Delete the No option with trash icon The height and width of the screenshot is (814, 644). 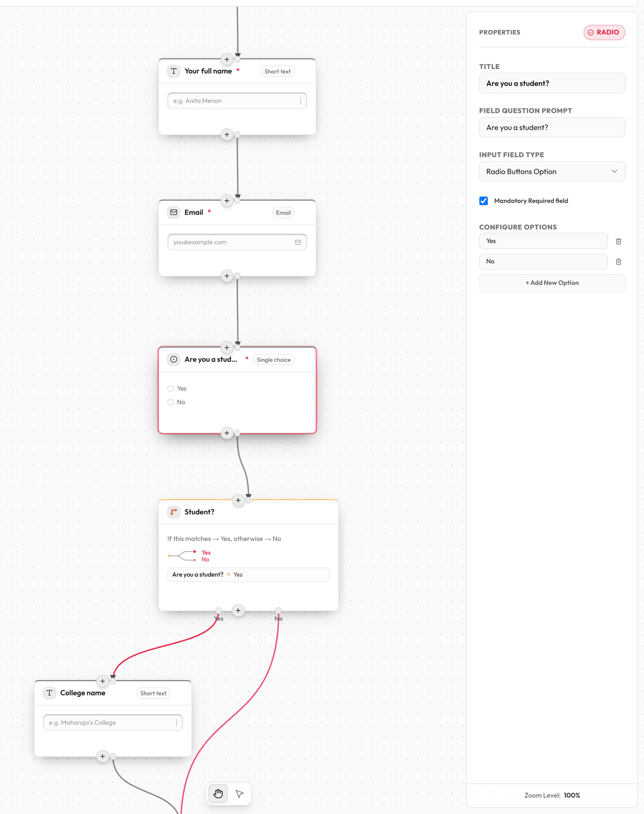point(618,262)
